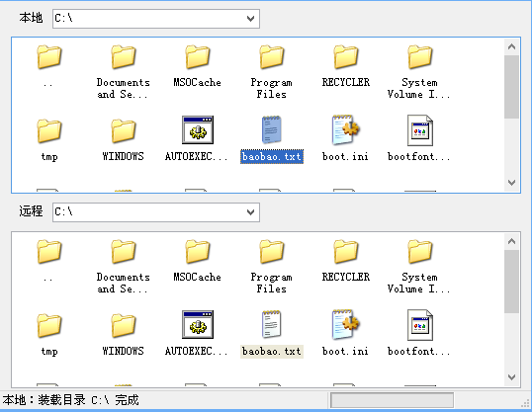Open local Documents and Settings folder icon
Screen dimensions: 532x412
pos(124,57)
